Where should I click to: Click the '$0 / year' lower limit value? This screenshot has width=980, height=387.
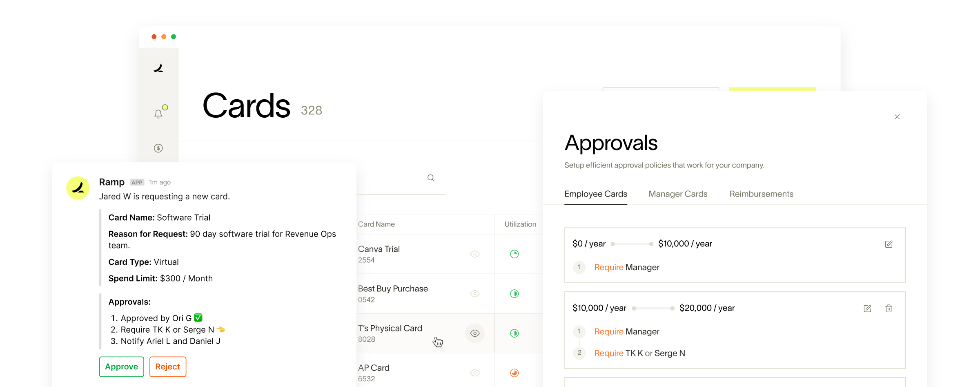(589, 244)
